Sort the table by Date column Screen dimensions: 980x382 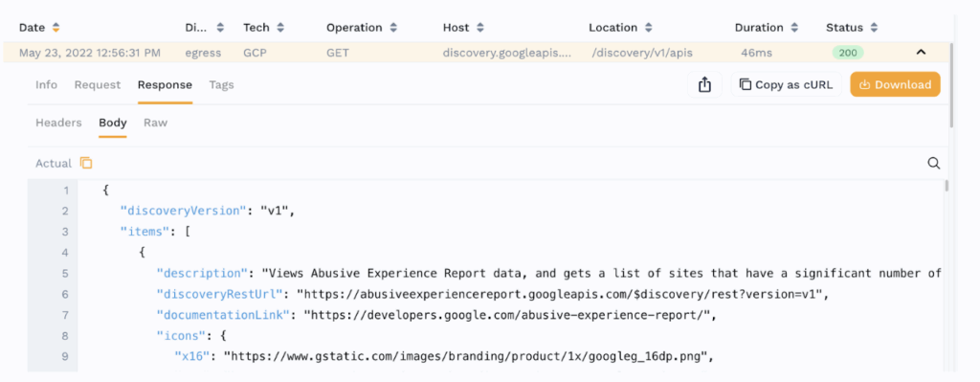[x=56, y=28]
